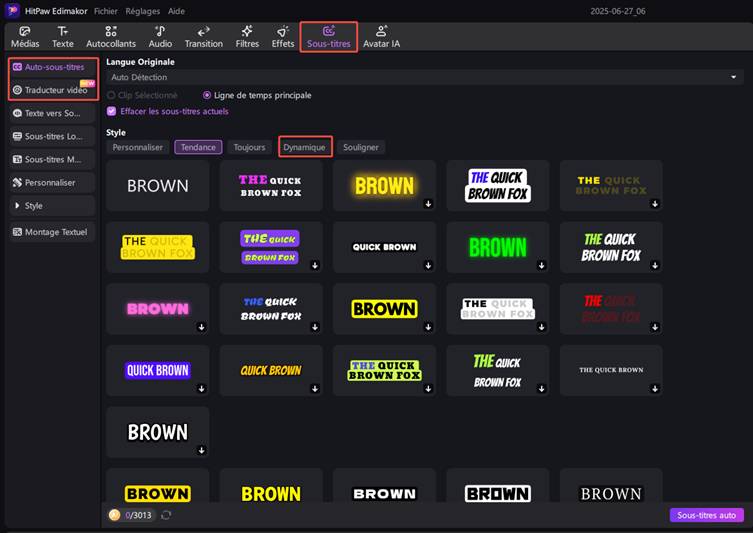Open Sous-titres M... sidebar item
This screenshot has height=533, width=753.
pyautogui.click(x=52, y=159)
